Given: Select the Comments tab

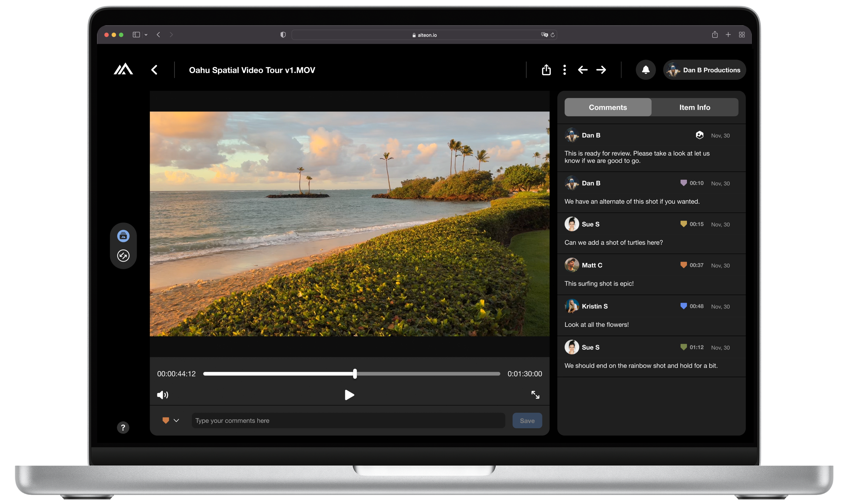Looking at the screenshot, I should tap(608, 107).
